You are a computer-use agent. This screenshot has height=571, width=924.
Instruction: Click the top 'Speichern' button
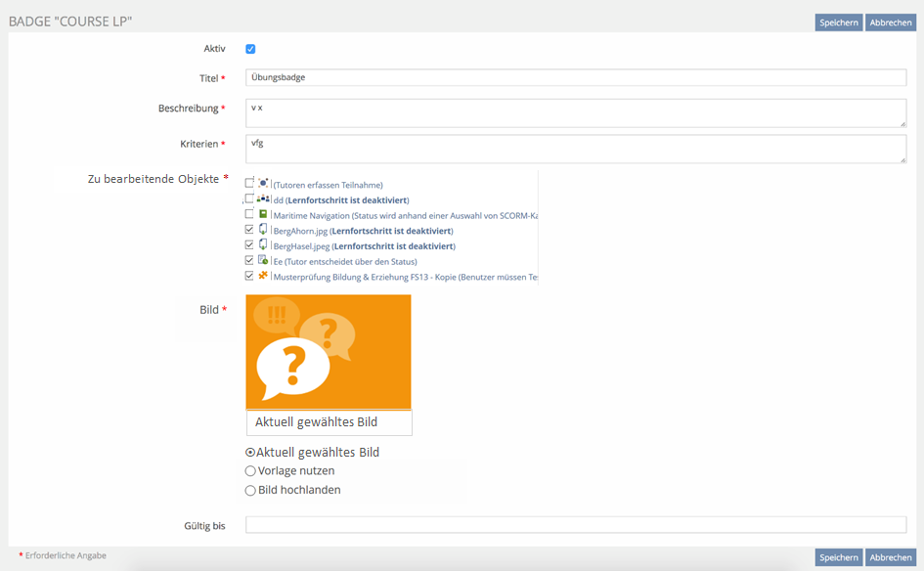tap(838, 22)
